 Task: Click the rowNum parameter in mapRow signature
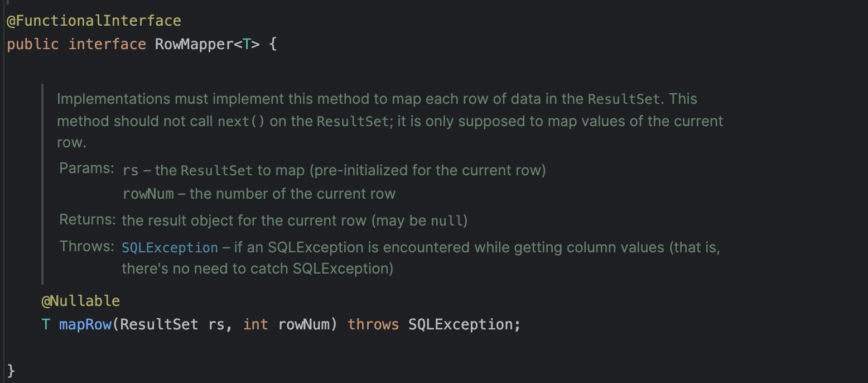pyautogui.click(x=303, y=324)
